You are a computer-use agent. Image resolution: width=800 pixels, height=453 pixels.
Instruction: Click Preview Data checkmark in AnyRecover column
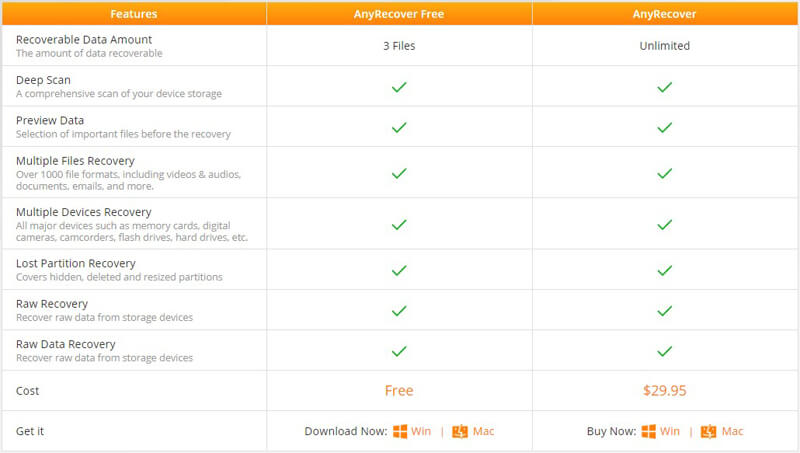664,128
